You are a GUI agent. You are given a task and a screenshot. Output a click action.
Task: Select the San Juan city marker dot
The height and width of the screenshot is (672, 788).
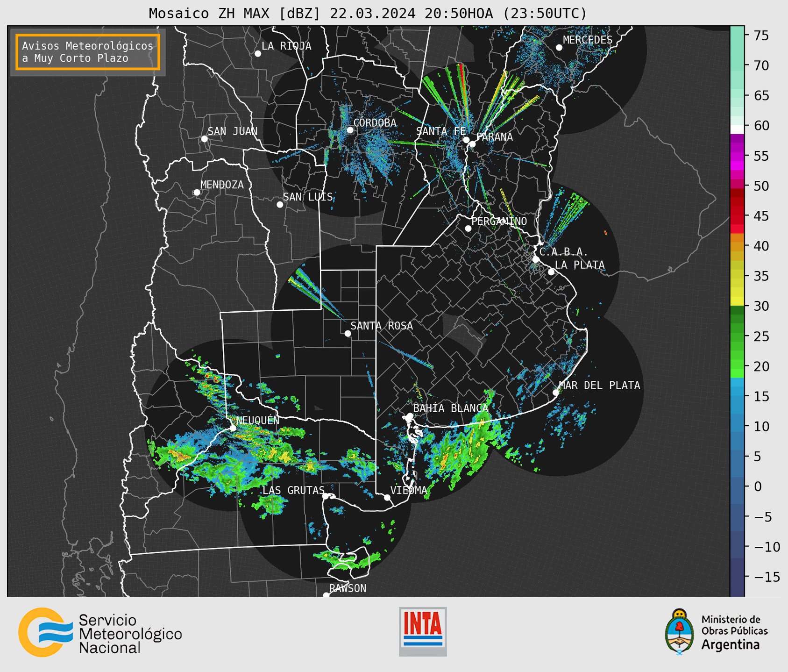click(204, 139)
